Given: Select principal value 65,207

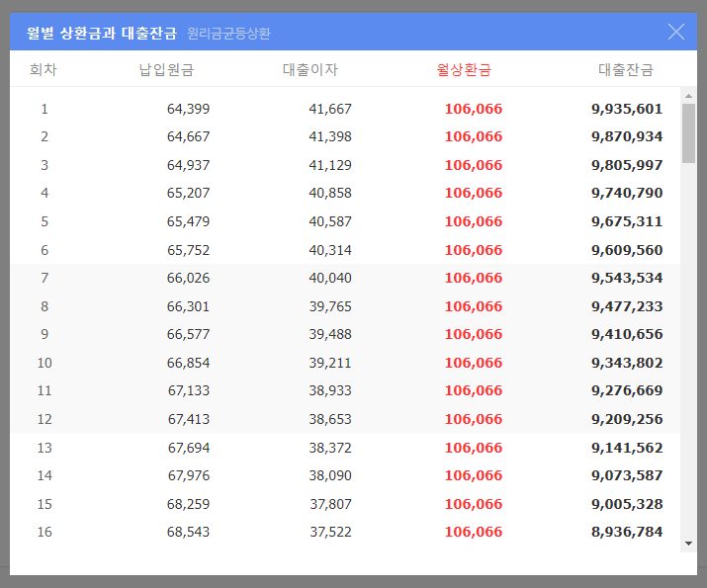Looking at the screenshot, I should click(x=189, y=193).
